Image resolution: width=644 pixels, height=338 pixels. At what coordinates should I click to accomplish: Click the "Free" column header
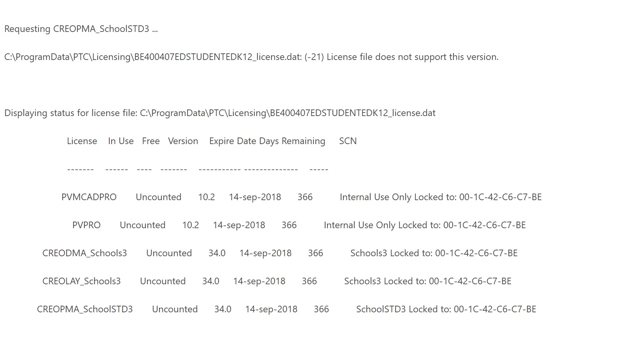[x=151, y=141]
